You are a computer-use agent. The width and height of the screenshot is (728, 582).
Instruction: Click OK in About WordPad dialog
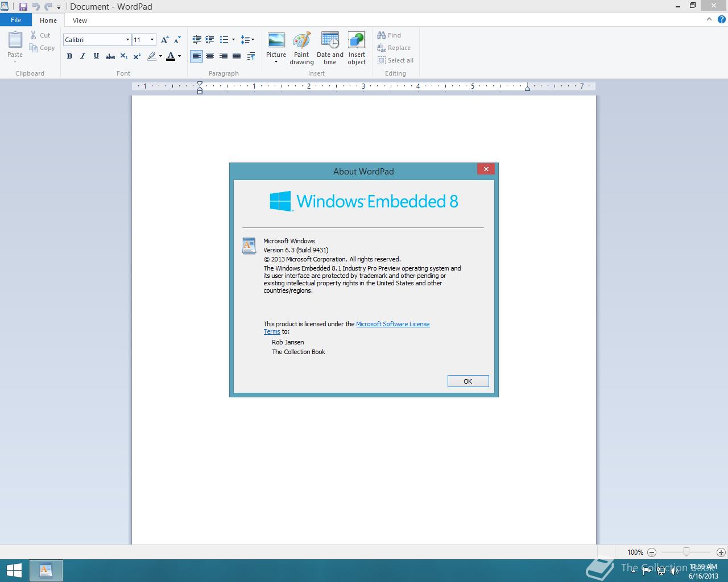(x=468, y=381)
